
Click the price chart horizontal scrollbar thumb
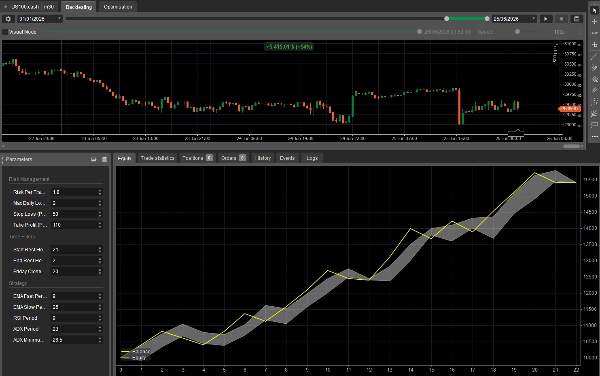pyautogui.click(x=572, y=146)
